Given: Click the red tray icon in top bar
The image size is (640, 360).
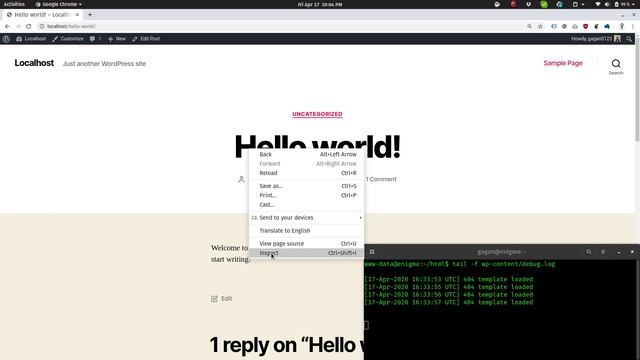Looking at the screenshot, I should [x=513, y=4].
